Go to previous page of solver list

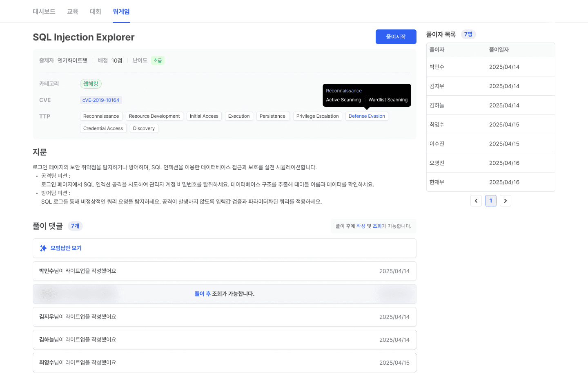tap(476, 201)
